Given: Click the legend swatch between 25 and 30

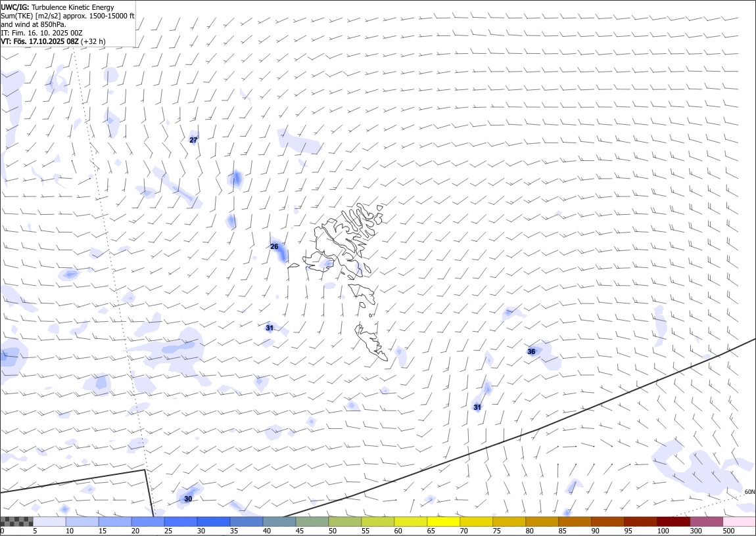Looking at the screenshot, I should click(181, 522).
